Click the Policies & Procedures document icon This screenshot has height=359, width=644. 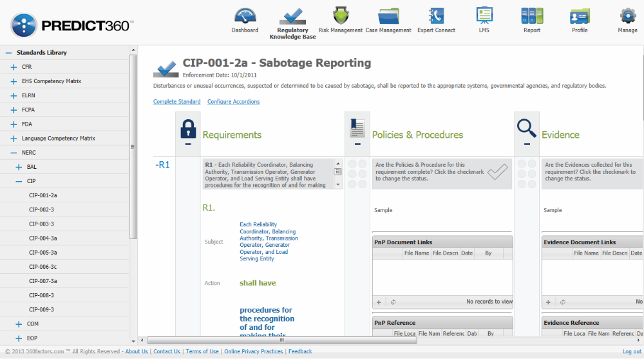357,128
